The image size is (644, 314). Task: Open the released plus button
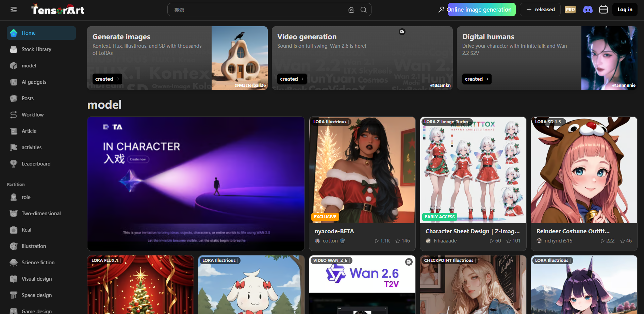[x=540, y=10]
